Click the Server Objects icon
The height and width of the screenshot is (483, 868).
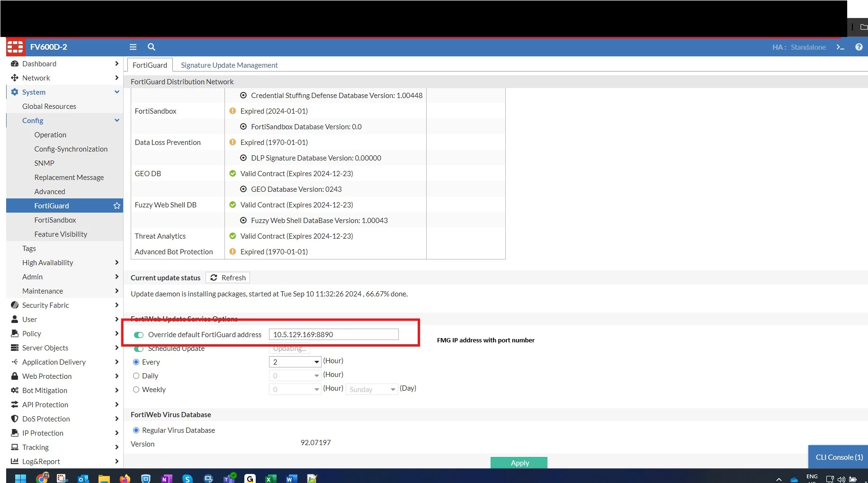pyautogui.click(x=15, y=348)
